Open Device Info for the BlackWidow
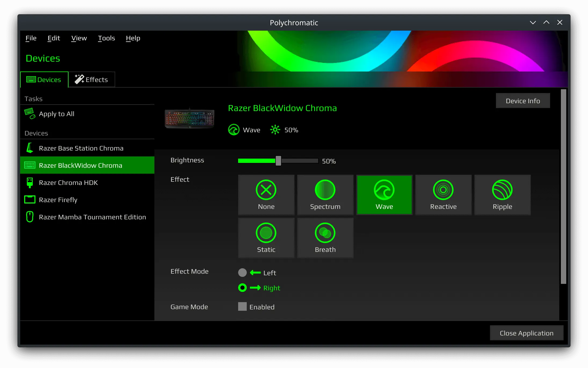 522,101
